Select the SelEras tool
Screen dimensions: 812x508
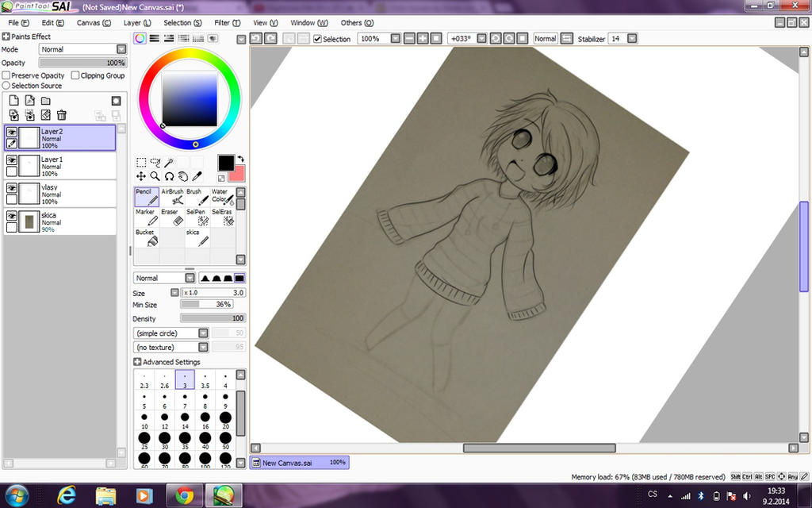pyautogui.click(x=223, y=217)
